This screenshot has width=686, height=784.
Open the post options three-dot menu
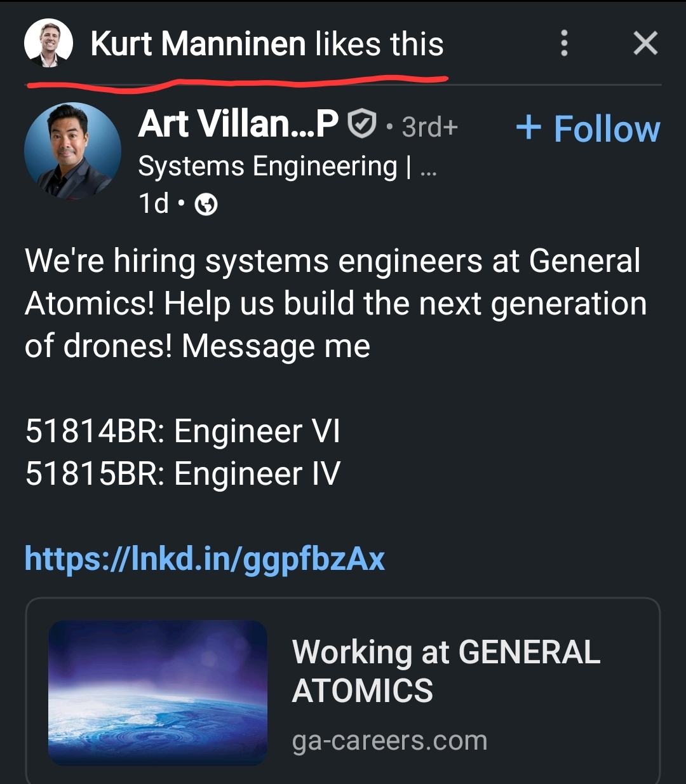565,43
